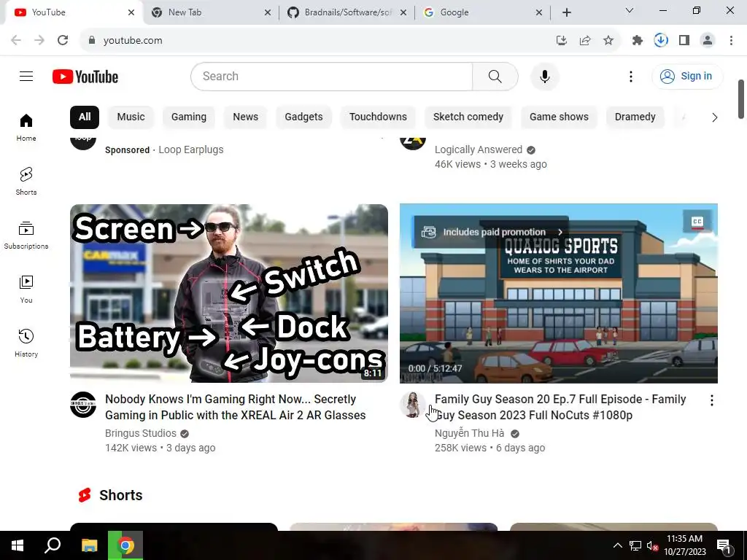747x560 pixels.
Task: Toggle Chrome side panel icon
Action: 684,41
